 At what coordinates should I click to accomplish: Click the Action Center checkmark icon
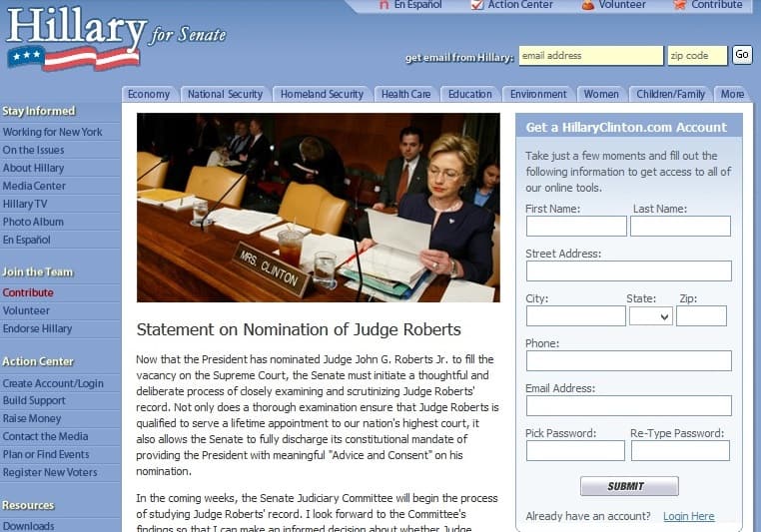[x=477, y=5]
